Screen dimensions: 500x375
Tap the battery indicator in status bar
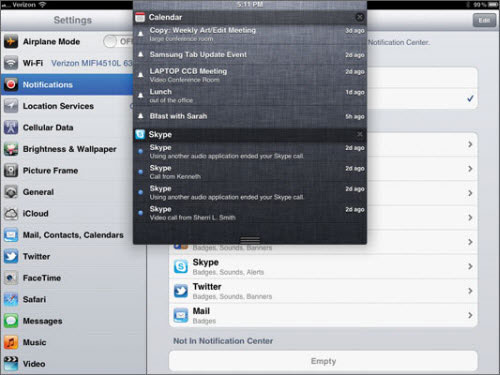pos(492,4)
